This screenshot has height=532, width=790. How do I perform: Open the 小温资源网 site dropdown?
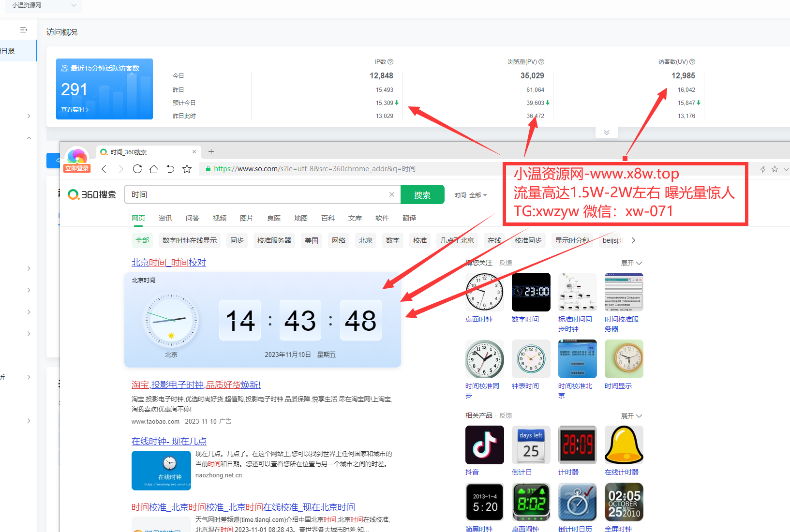pyautogui.click(x=44, y=5)
